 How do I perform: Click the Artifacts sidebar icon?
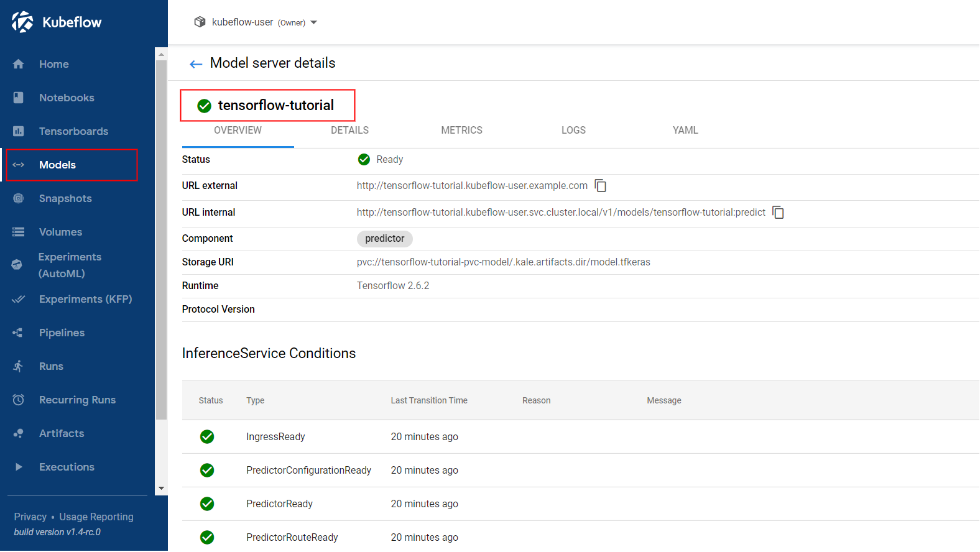pos(19,433)
